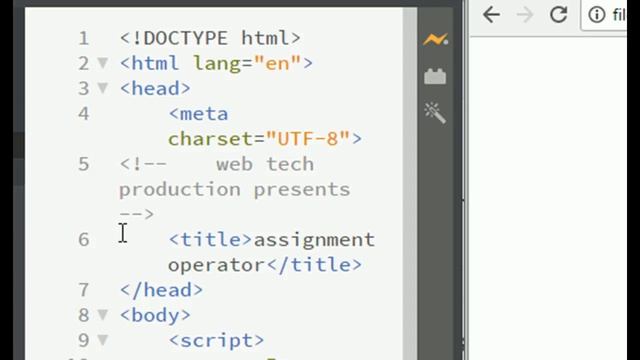Click line number 6 in the gutter
The image size is (640, 360).
[x=84, y=240]
